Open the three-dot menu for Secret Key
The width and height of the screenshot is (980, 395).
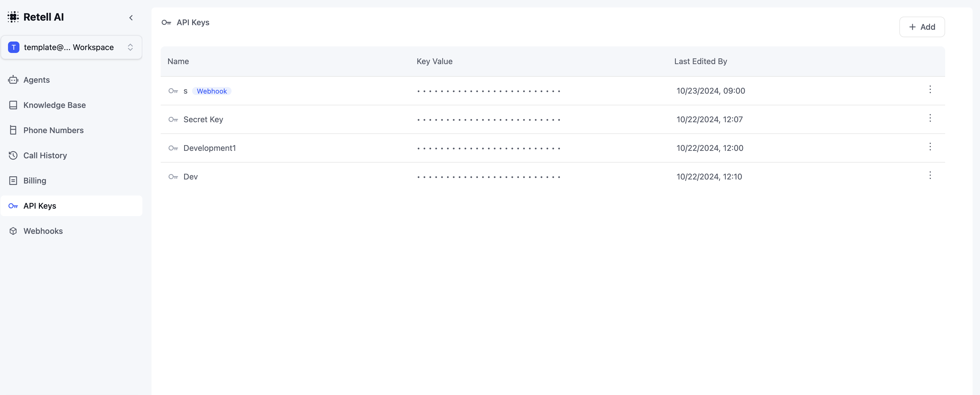(x=930, y=118)
